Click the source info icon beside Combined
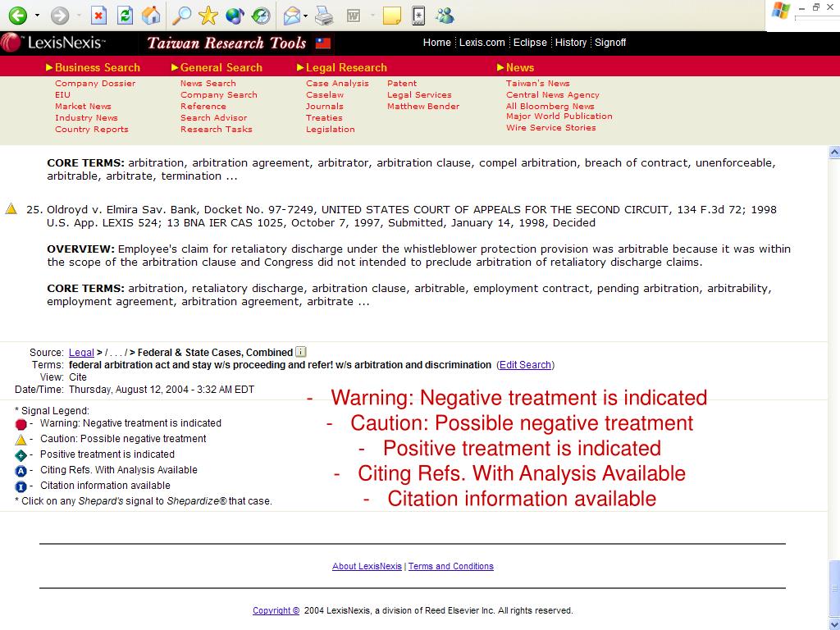840x630 pixels. point(301,352)
